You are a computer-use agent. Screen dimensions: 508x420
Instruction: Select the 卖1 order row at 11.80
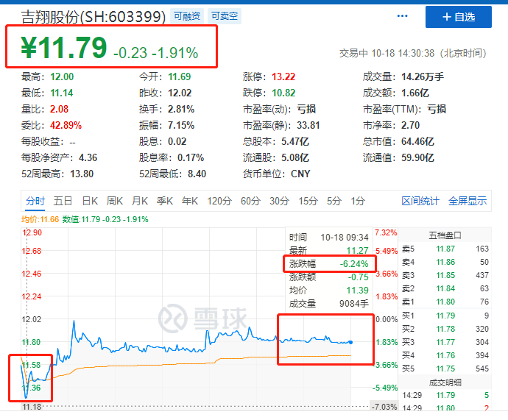(445, 302)
